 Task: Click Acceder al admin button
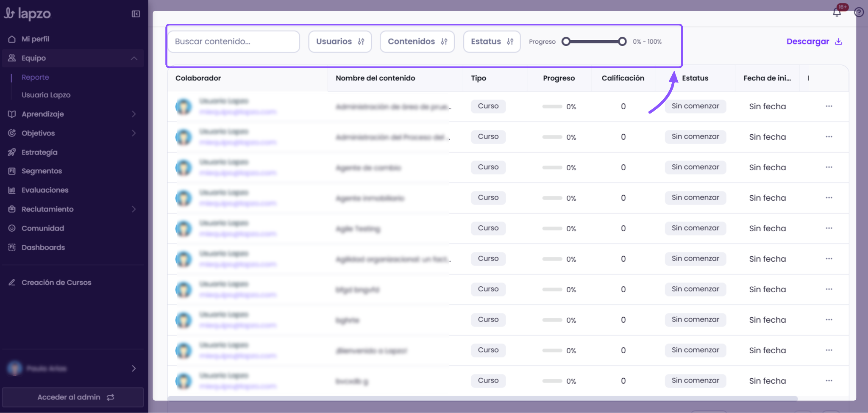(x=73, y=397)
